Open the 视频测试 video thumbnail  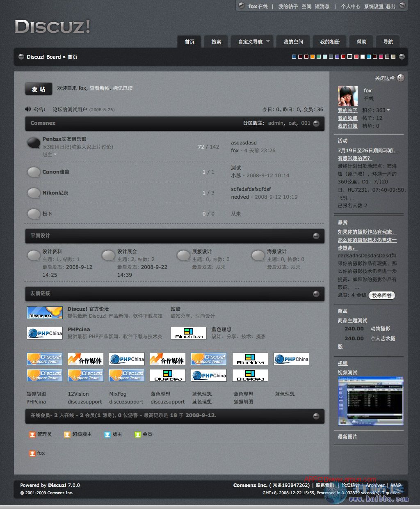(x=371, y=401)
